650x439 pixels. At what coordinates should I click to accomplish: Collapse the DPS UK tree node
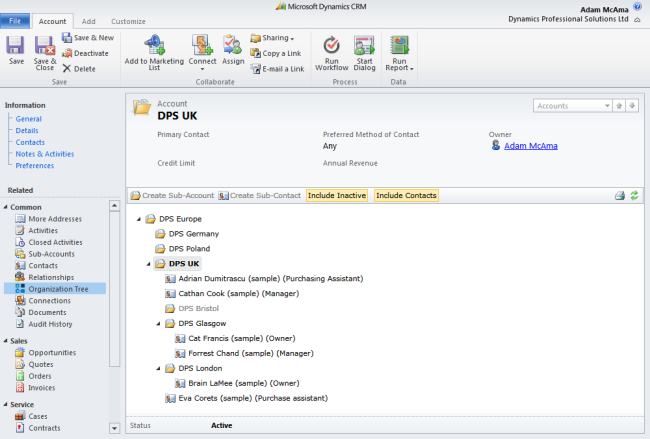pos(148,264)
